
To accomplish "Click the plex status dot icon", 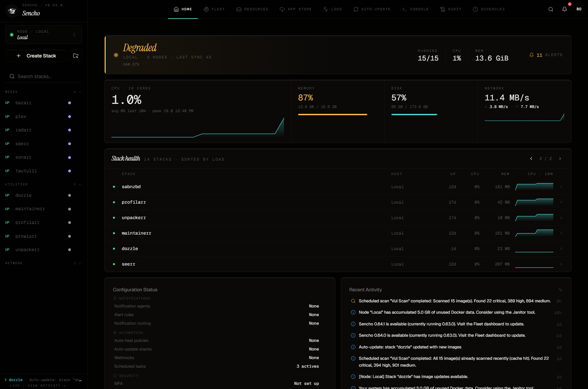I will 70,117.
